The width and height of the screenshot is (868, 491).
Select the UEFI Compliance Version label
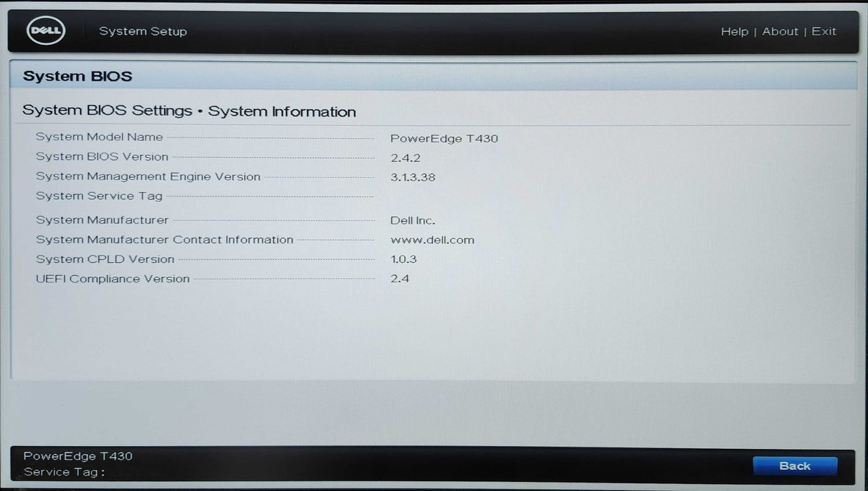(x=113, y=278)
